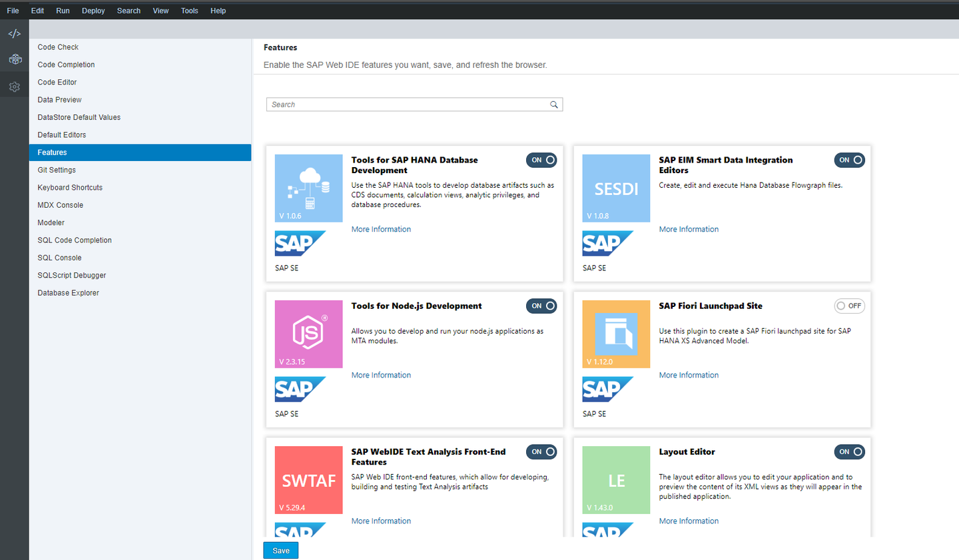Open the View menu

click(160, 11)
